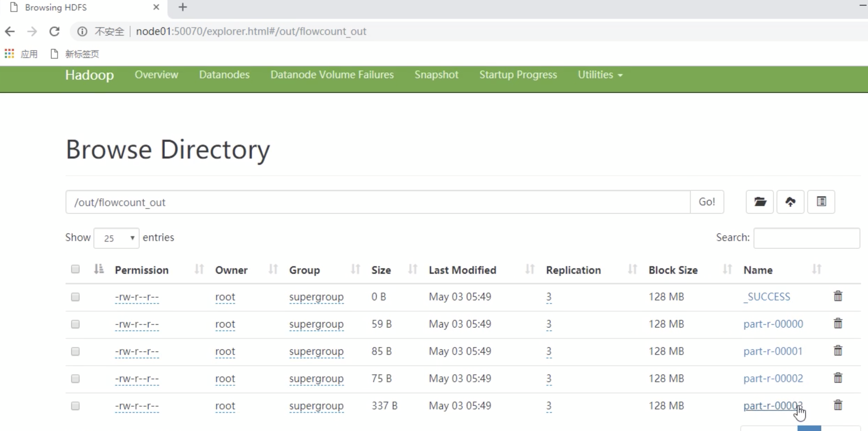This screenshot has height=431, width=868.
Task: Delete the _SUCCESS file via its trash icon
Action: pos(838,296)
